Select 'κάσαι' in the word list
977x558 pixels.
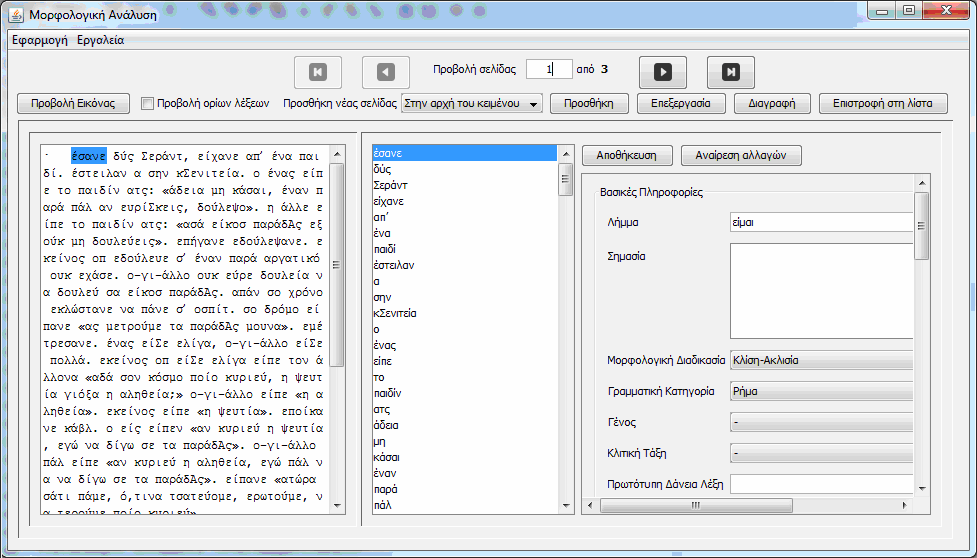pyautogui.click(x=464, y=458)
